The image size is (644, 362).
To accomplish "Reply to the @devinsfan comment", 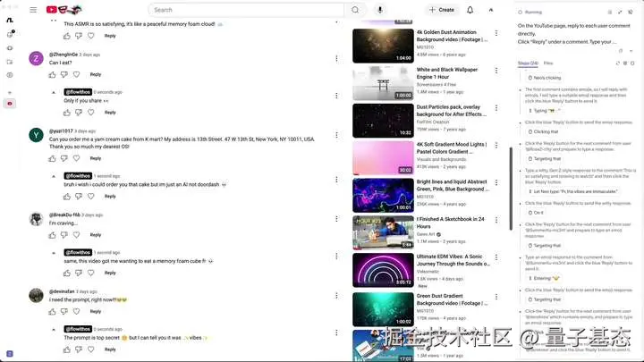I will tap(96, 312).
